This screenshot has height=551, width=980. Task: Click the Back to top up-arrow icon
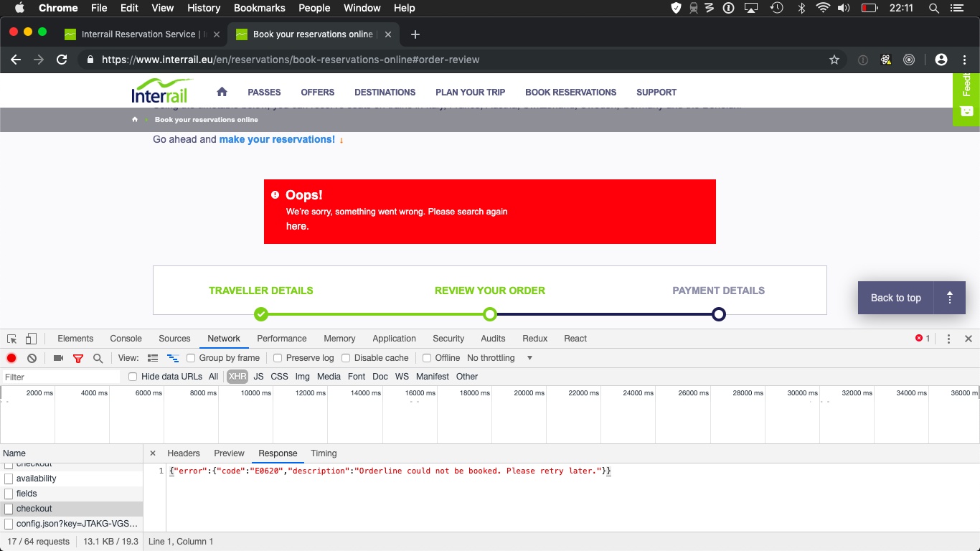[950, 298]
